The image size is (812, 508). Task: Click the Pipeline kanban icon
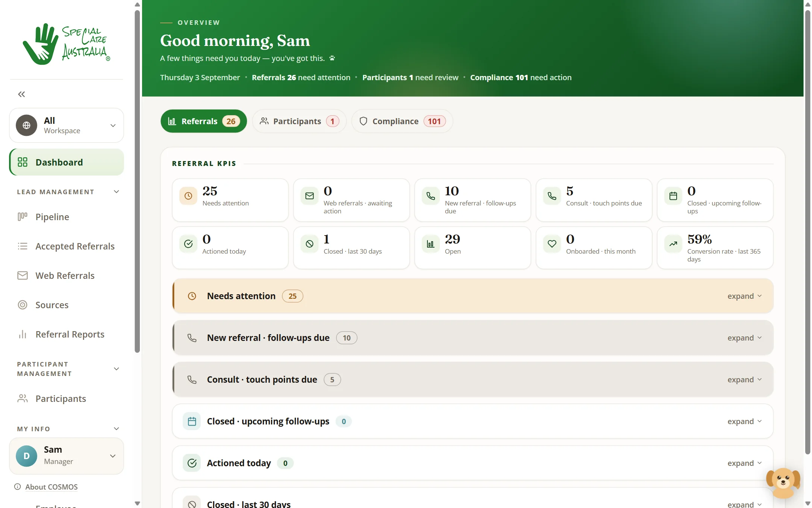click(x=23, y=217)
